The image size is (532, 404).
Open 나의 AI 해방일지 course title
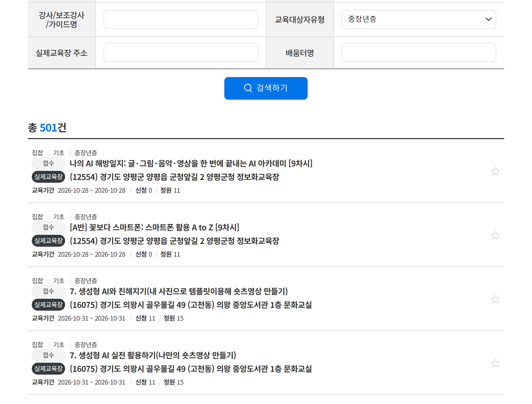click(191, 163)
